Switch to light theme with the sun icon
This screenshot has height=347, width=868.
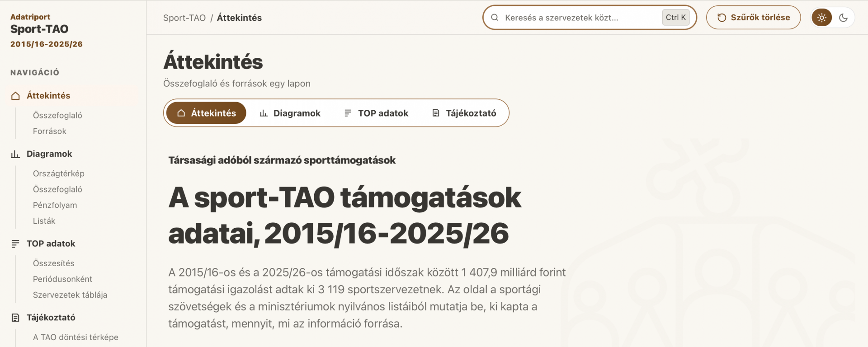tap(822, 18)
